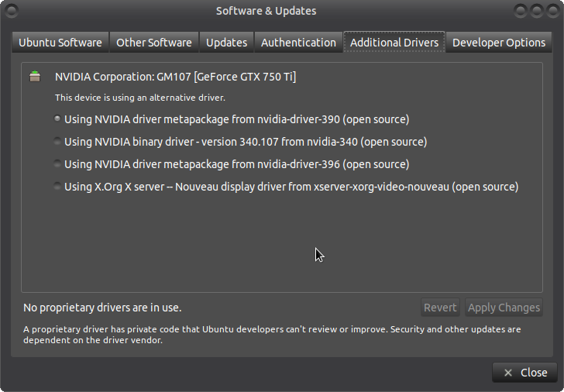Screen dimensions: 564x392
Task: Switch to the Ubuntu Software tab
Action: [x=60, y=43]
